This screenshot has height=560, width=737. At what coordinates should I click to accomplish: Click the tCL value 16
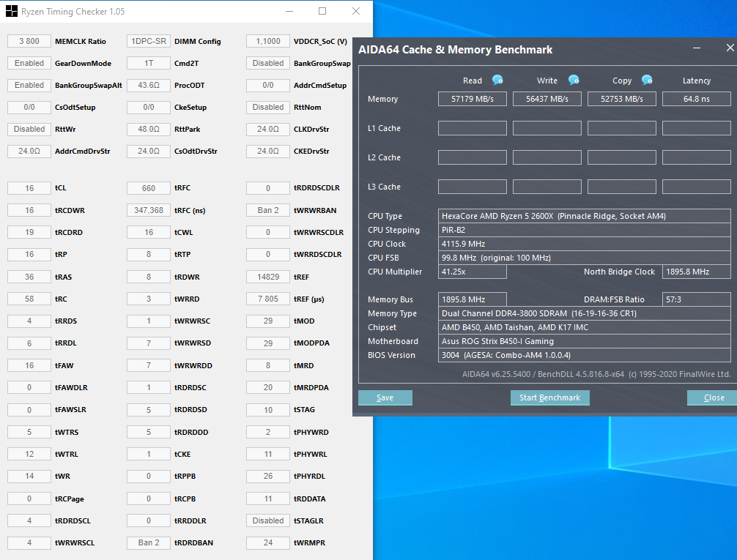[29, 188]
